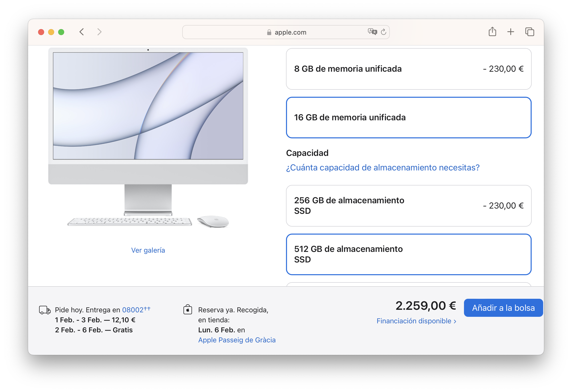
Task: Click the apple.com address bar
Action: pyautogui.click(x=286, y=32)
